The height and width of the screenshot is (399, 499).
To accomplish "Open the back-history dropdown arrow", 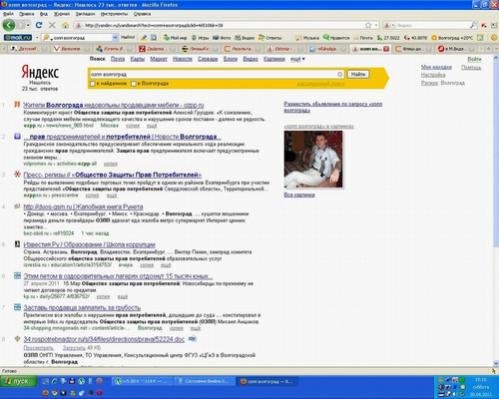I will click(28, 25).
